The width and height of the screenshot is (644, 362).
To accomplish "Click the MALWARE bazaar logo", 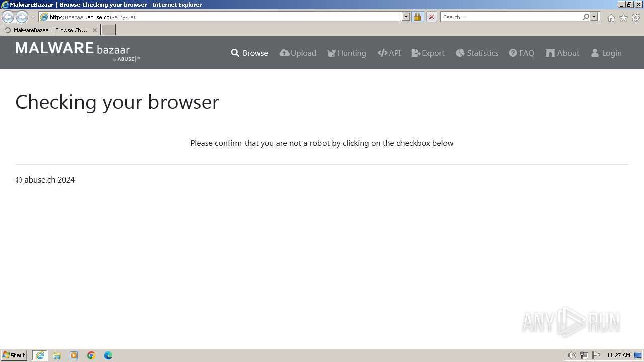I will coord(77,52).
